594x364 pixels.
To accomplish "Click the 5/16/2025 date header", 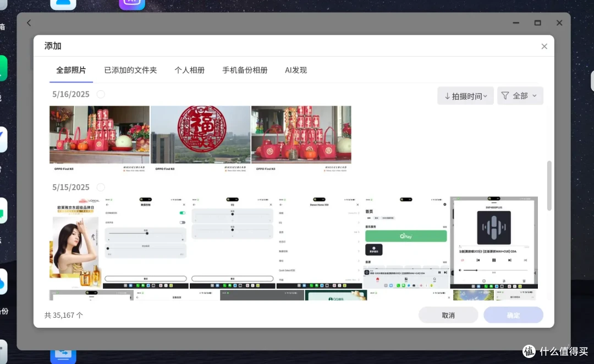I will pos(71,95).
